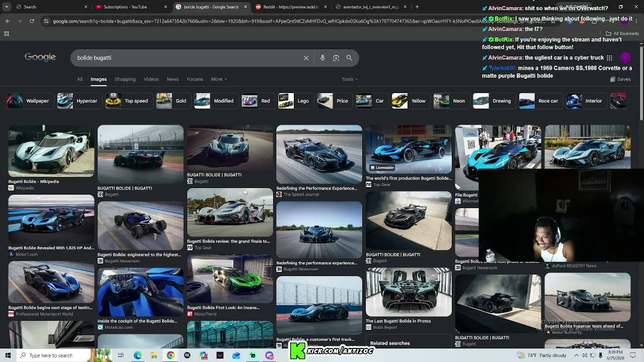
Task: Expand the More search categories dropdown
Action: pyautogui.click(x=219, y=79)
